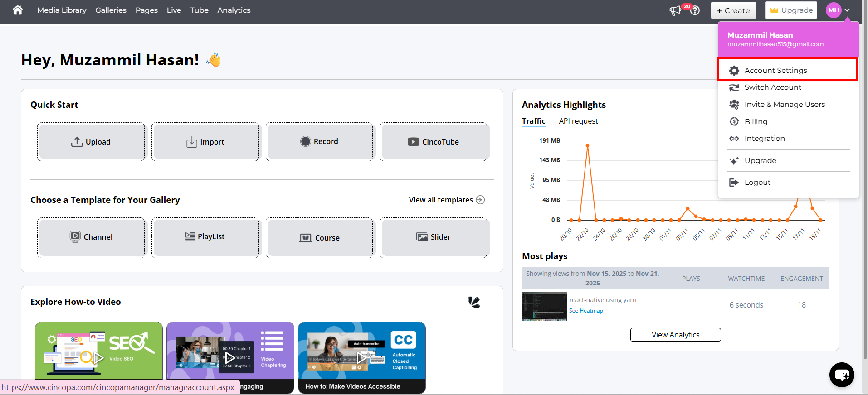The height and width of the screenshot is (395, 868).
Task: Switch to the API request tab
Action: click(578, 121)
